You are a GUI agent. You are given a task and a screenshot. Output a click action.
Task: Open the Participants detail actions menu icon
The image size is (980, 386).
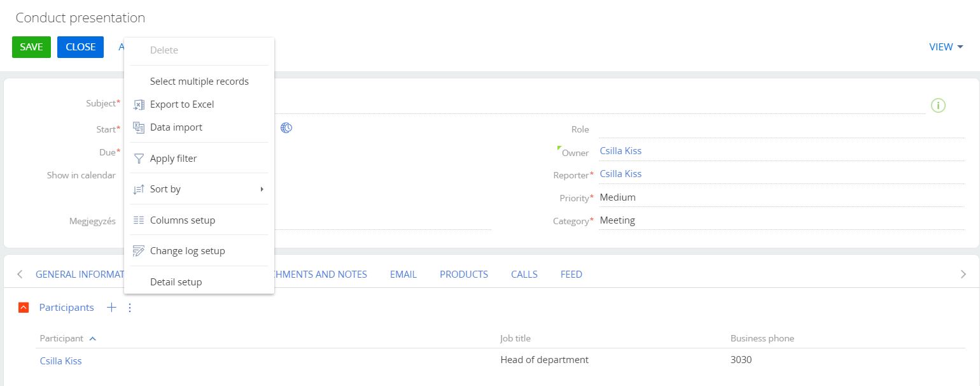[x=130, y=308]
